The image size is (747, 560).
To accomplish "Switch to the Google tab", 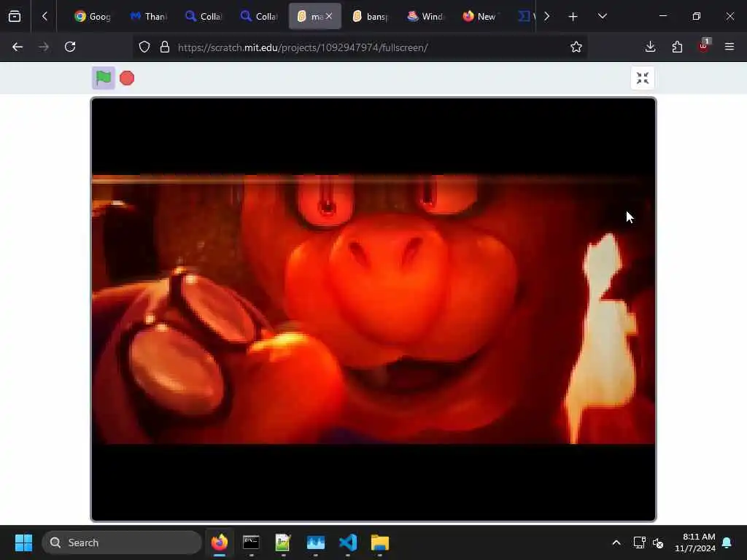I will click(93, 17).
